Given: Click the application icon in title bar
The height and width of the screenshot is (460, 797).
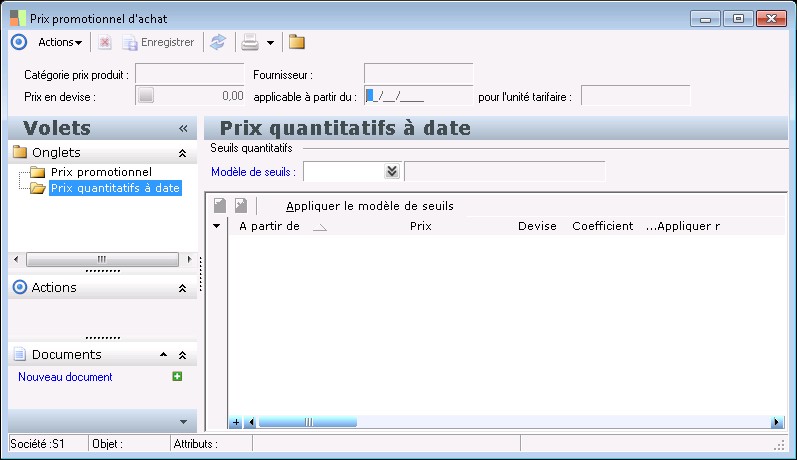Looking at the screenshot, I should [x=18, y=18].
